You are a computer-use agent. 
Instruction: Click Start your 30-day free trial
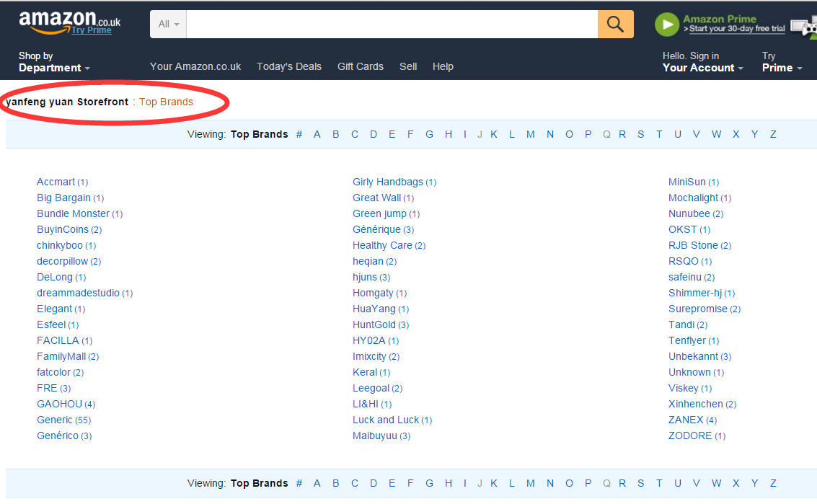click(737, 29)
